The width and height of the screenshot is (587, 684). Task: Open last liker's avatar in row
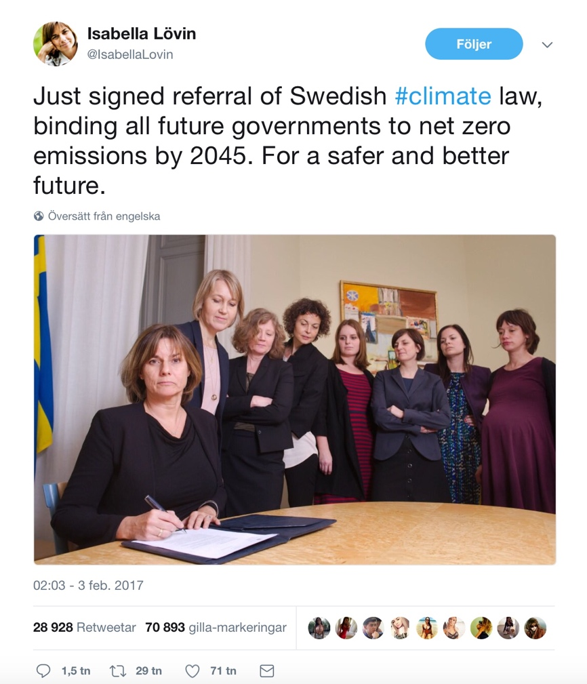tap(535, 628)
